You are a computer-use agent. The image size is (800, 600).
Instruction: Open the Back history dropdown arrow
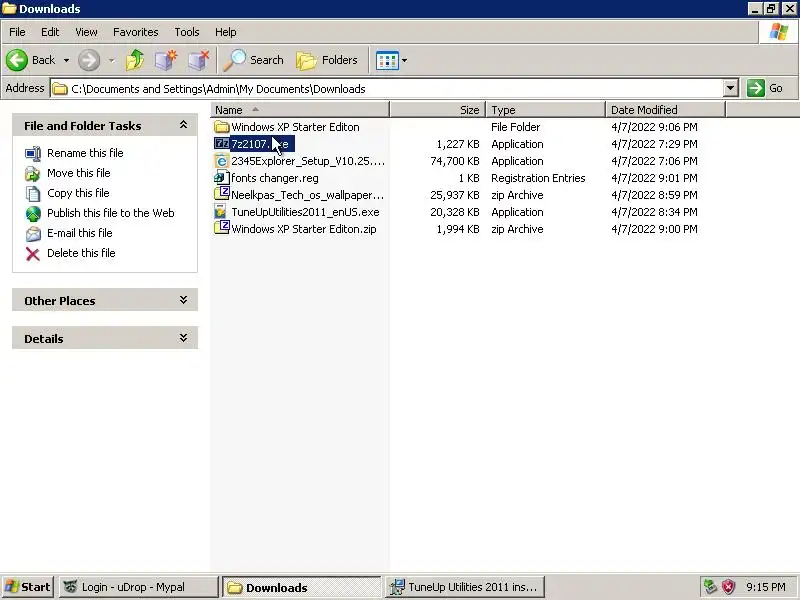click(x=66, y=60)
